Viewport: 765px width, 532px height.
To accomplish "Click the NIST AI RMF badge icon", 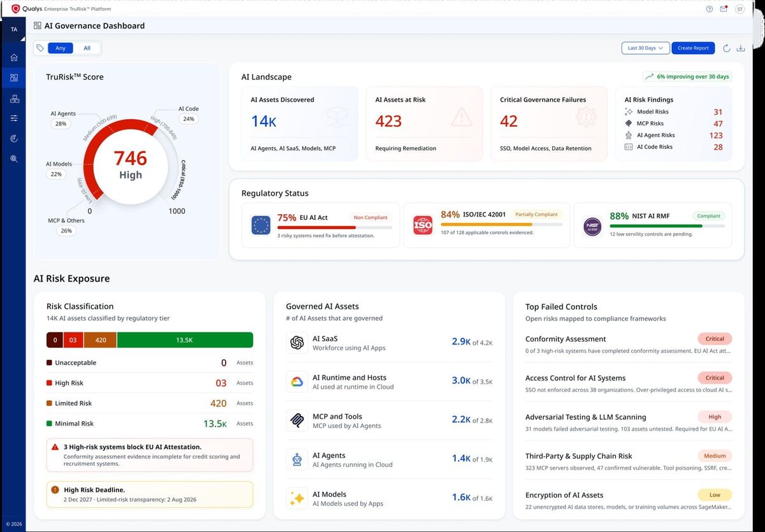I will [x=592, y=227].
